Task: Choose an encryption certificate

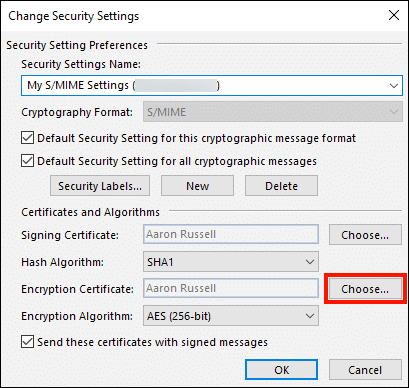Action: 365,289
